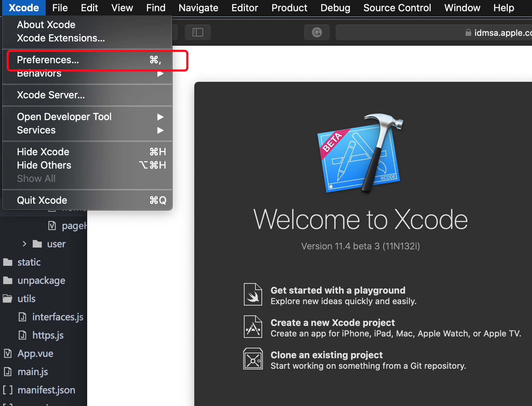Click the interfaces.js file icon
This screenshot has height=406, width=532.
[22, 317]
